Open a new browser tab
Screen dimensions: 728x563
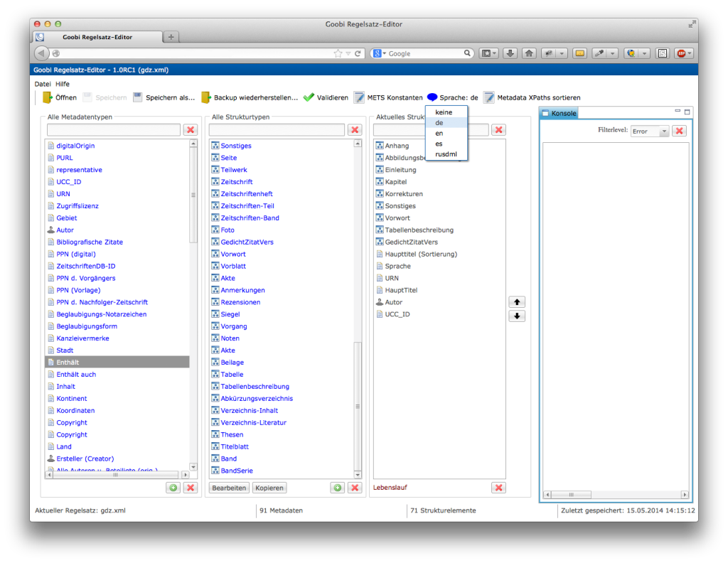[x=171, y=37]
